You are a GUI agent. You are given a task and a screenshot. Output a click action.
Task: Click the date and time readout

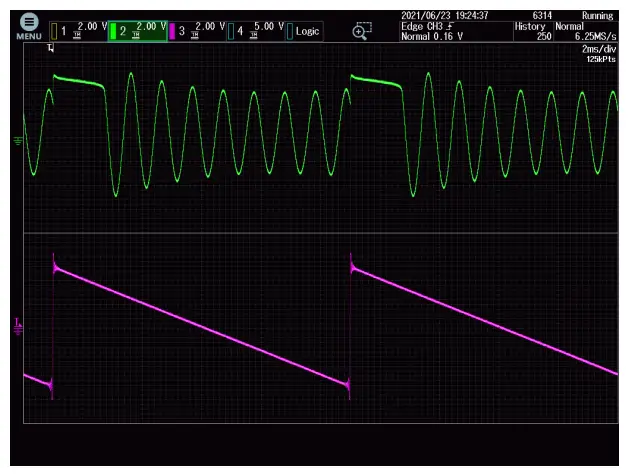(x=445, y=16)
